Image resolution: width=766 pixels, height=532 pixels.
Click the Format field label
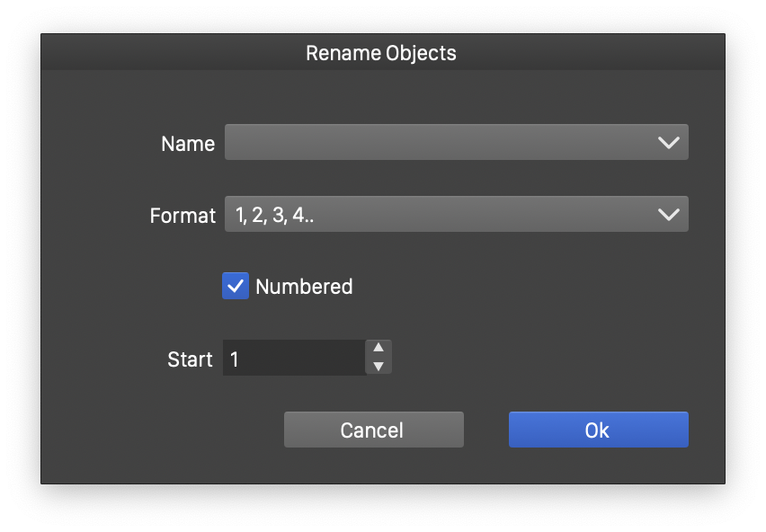(183, 216)
